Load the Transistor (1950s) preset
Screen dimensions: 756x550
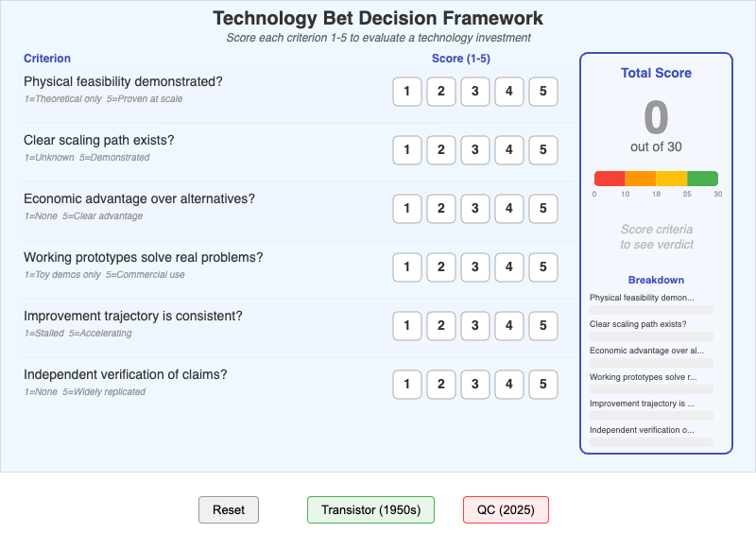click(x=370, y=509)
